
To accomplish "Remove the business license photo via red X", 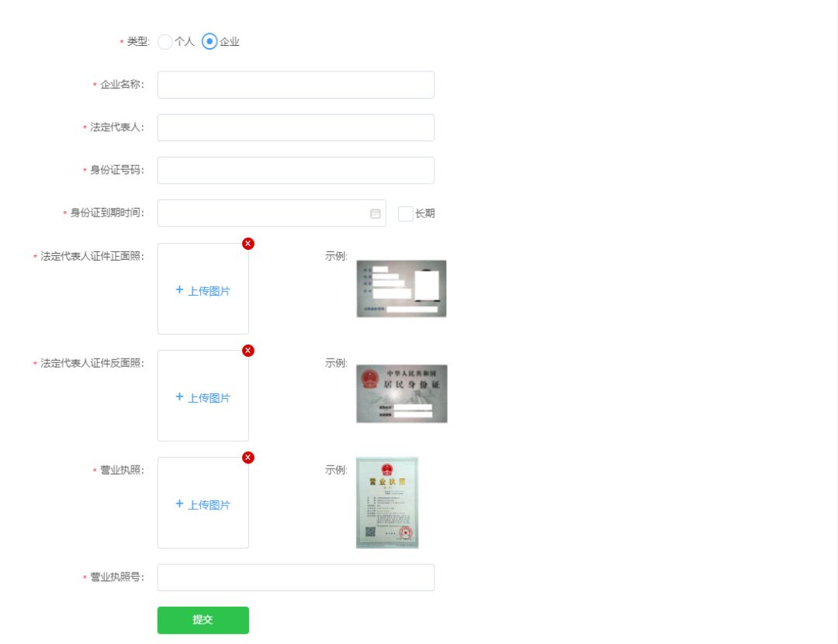I will tap(248, 457).
